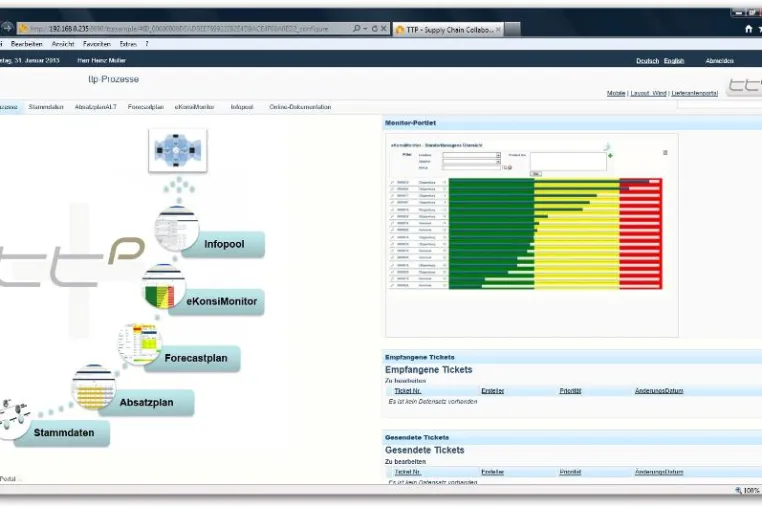Click the search magnifier in the address bar
This screenshot has width=762, height=508.
(x=357, y=29)
